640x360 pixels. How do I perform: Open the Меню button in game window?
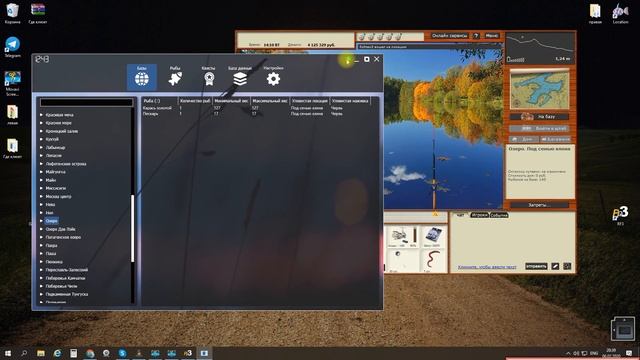(x=491, y=36)
